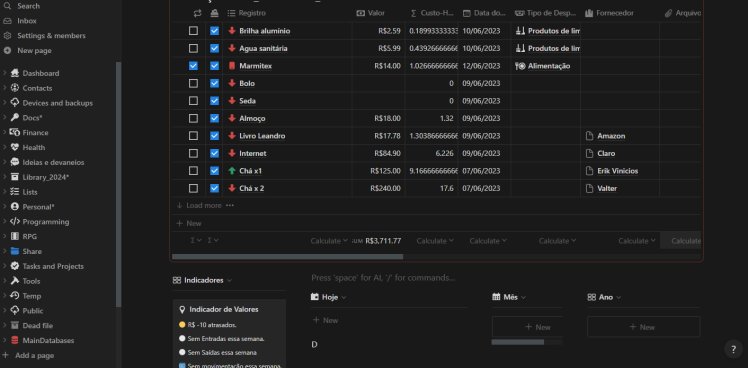This screenshot has width=748, height=368.
Task: Open the Valor column header menu
Action: pyautogui.click(x=379, y=13)
